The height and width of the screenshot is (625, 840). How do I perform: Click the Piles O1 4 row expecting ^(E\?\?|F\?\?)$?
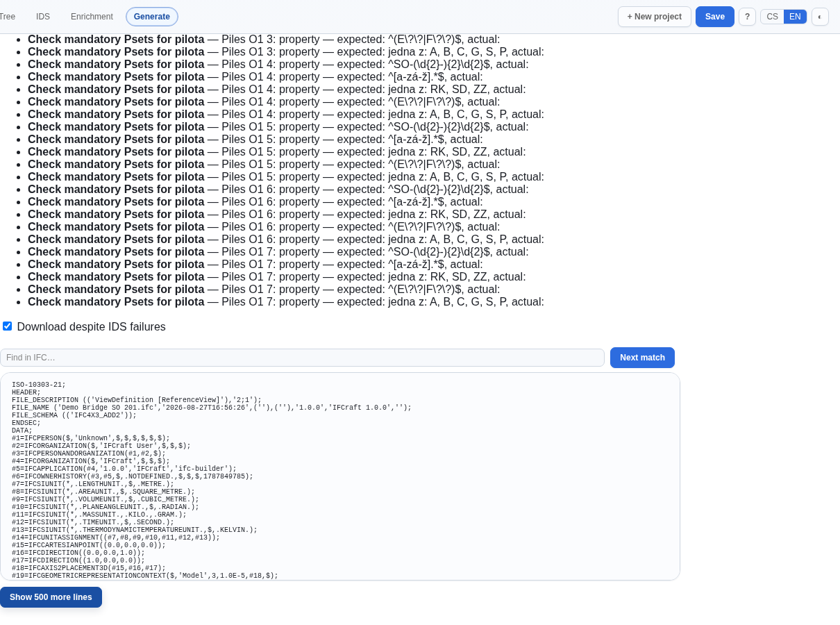tap(264, 102)
